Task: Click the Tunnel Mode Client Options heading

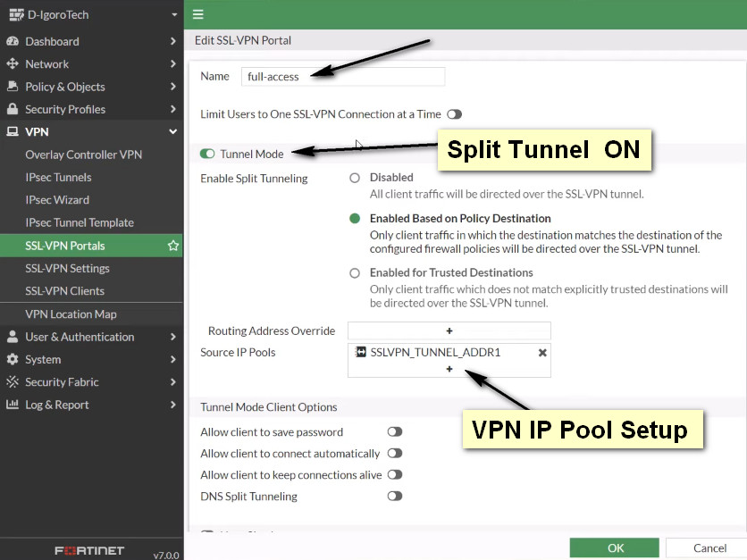Action: [x=269, y=407]
